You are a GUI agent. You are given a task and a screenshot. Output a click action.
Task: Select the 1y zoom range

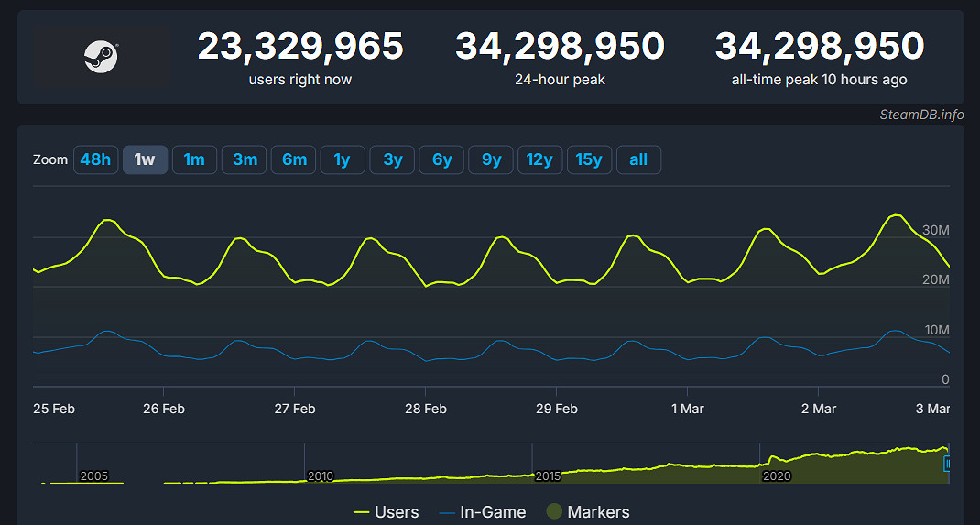(343, 159)
